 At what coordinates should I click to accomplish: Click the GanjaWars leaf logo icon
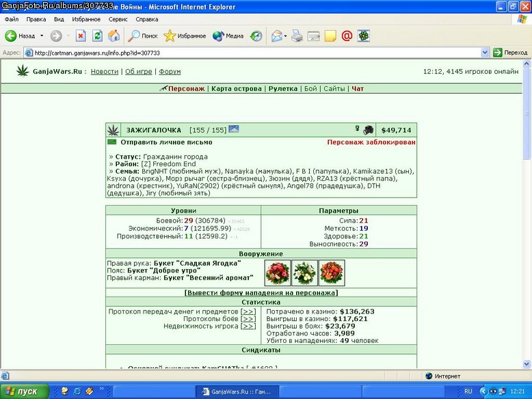click(x=23, y=71)
